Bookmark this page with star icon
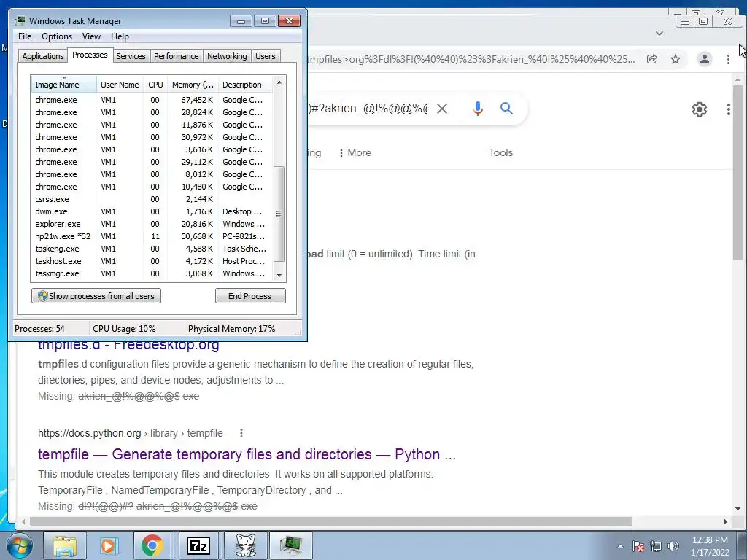Viewport: 747px width, 560px height. (x=676, y=59)
